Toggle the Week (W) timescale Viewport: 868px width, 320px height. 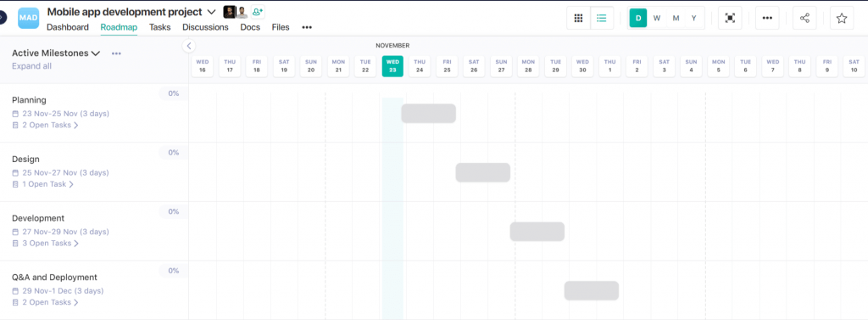point(657,19)
